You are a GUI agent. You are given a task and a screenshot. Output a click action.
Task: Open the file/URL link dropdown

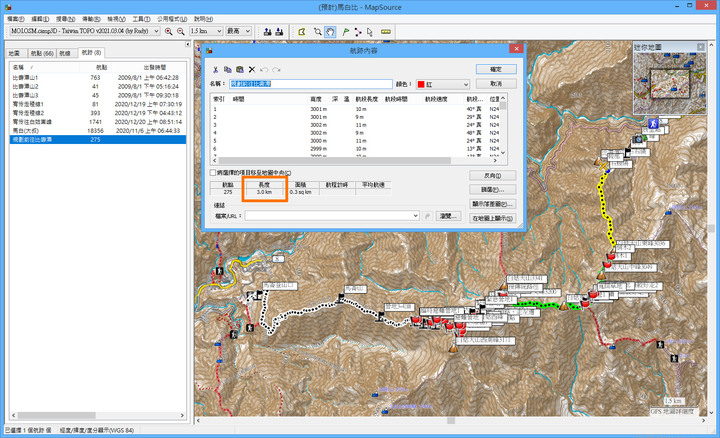point(415,216)
